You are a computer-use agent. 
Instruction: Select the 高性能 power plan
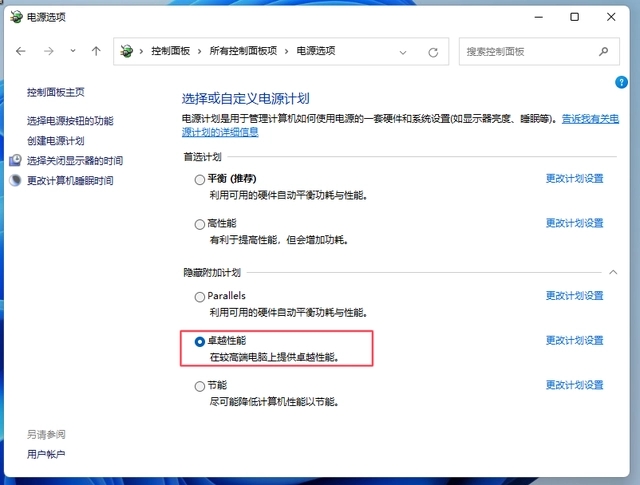200,224
